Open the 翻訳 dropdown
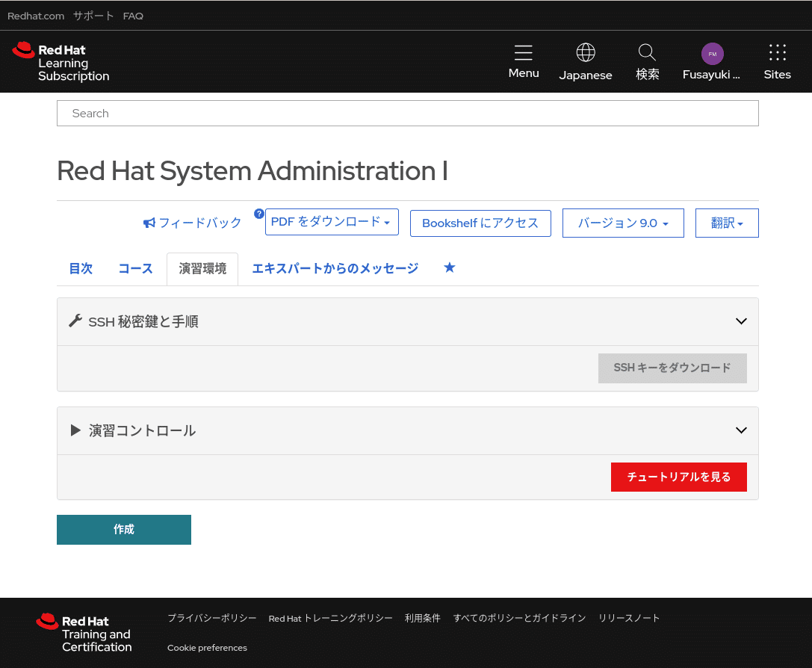This screenshot has width=812, height=668. pos(727,223)
